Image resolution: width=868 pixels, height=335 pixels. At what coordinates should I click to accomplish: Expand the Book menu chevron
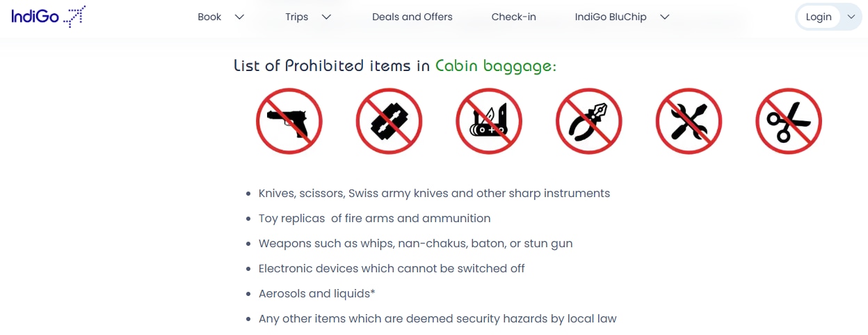(240, 17)
